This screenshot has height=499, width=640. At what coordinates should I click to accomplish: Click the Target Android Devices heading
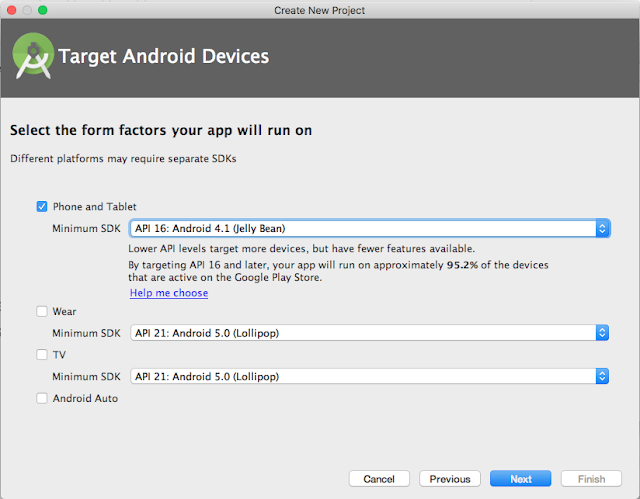coord(164,56)
